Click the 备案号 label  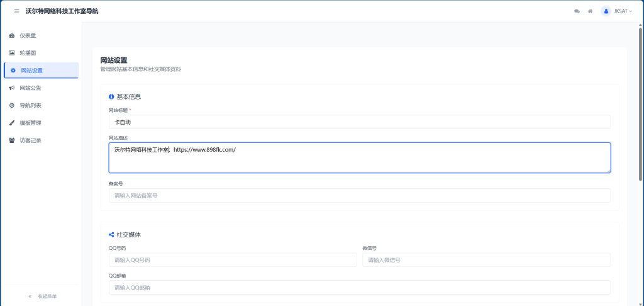click(116, 183)
